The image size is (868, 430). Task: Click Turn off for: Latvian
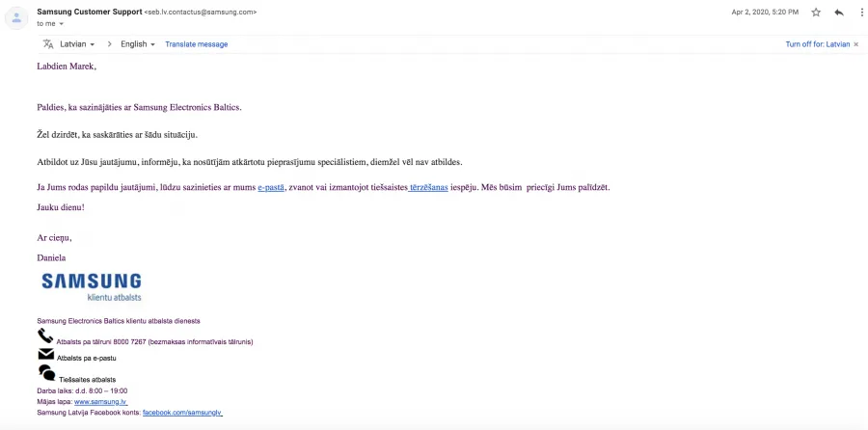(818, 44)
